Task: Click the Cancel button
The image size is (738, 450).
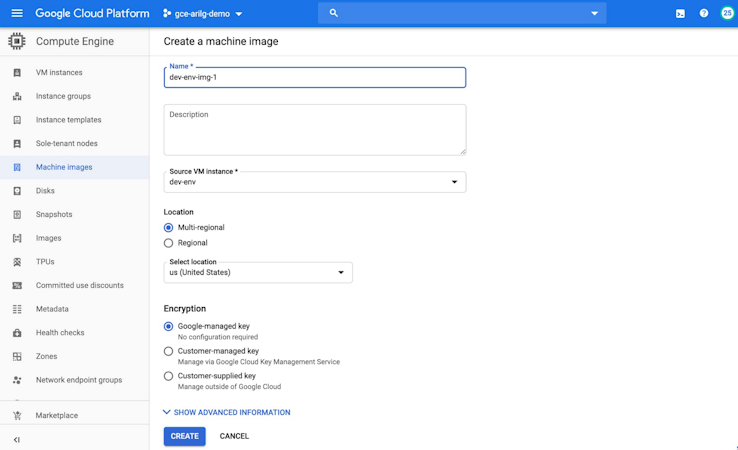Action: [234, 436]
